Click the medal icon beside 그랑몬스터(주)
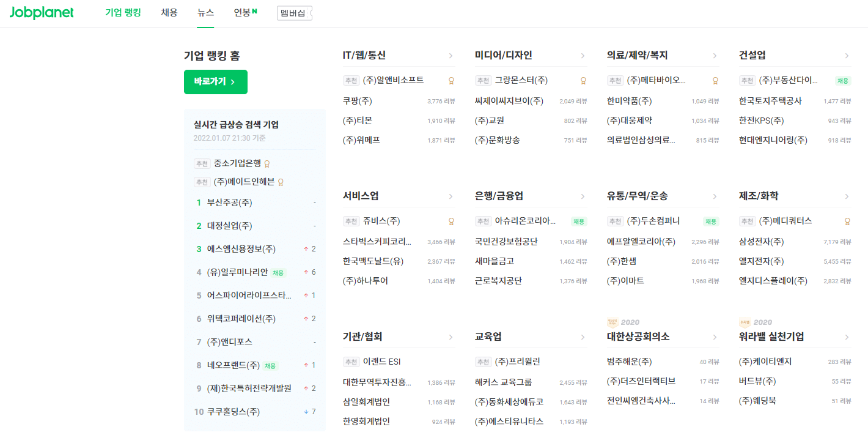Screen dimensions: 868x435 coord(583,80)
